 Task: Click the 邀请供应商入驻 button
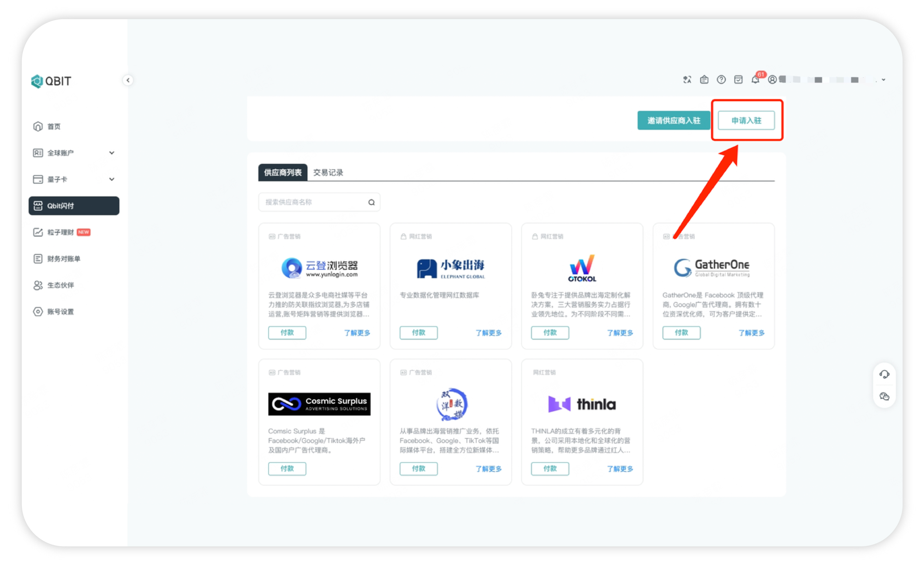pyautogui.click(x=673, y=121)
